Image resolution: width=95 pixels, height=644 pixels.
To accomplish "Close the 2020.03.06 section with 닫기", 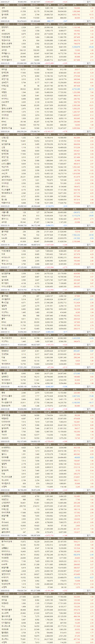I will pyautogui.click(x=88, y=409).
